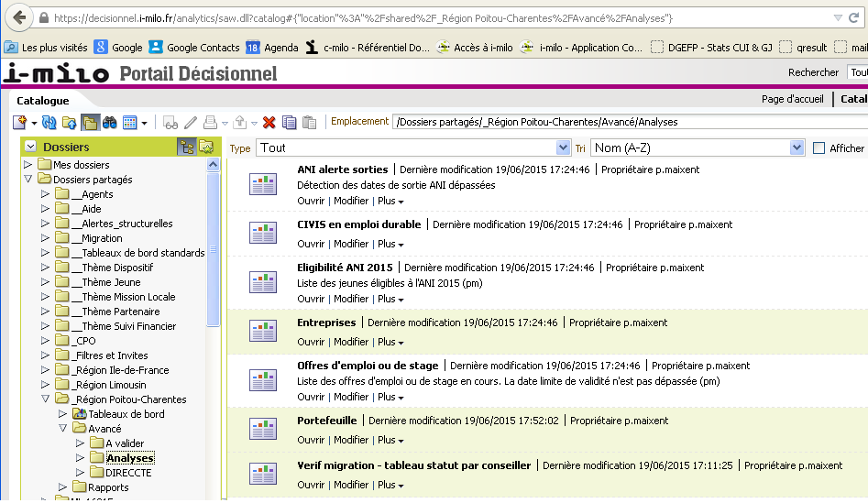Viewport: 868px width, 503px height.
Task: Click the folder tree scrollbar up arrow
Action: [214, 164]
